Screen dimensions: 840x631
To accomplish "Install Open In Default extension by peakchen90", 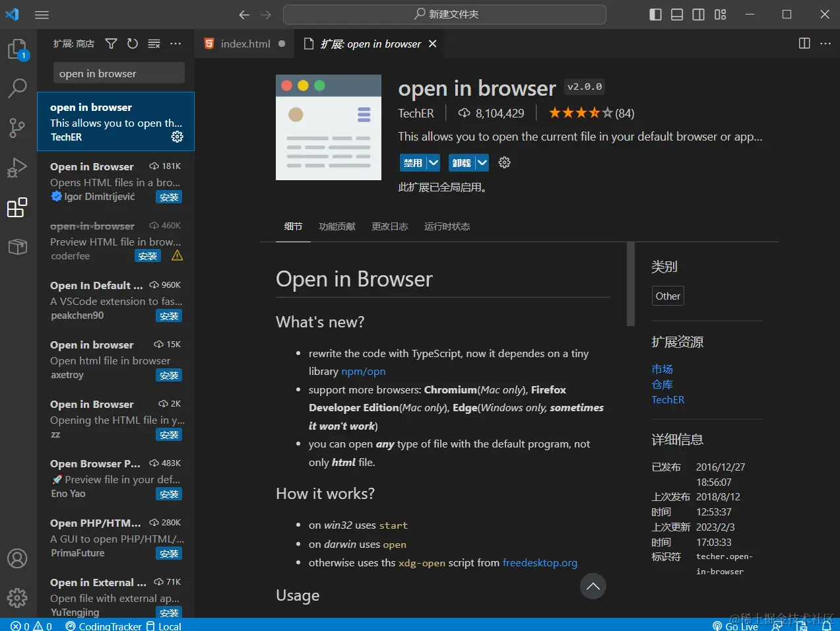I will (169, 316).
